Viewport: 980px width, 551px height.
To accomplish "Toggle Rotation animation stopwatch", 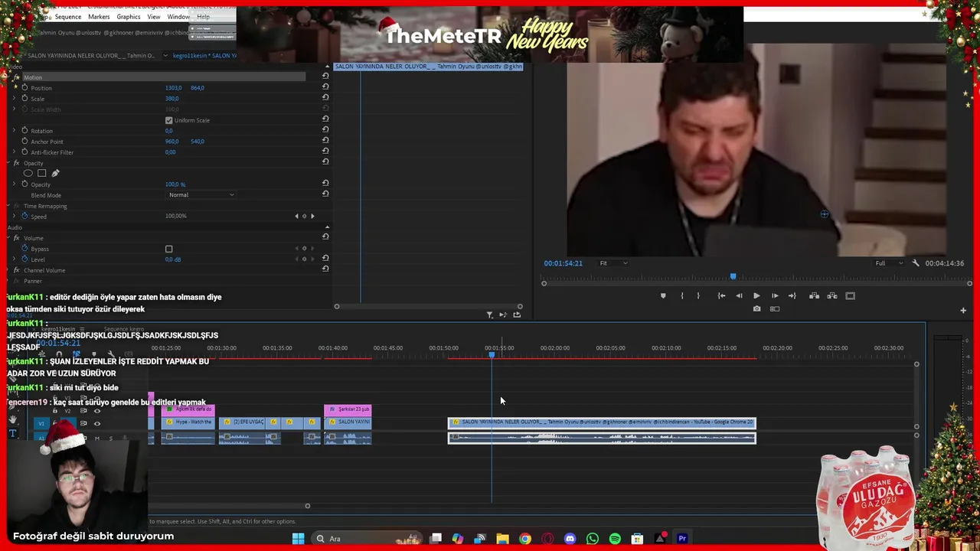I will (x=24, y=131).
